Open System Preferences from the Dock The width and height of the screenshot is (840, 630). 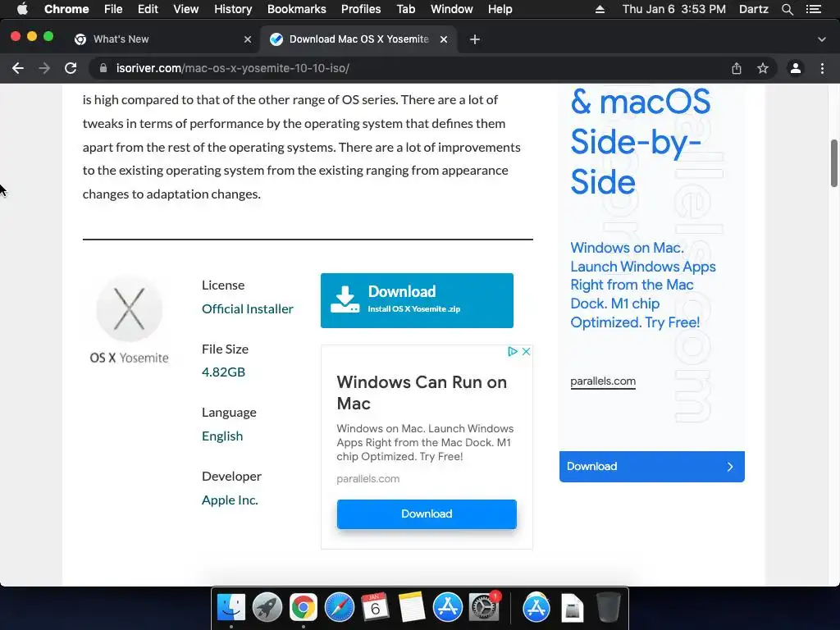pyautogui.click(x=484, y=608)
